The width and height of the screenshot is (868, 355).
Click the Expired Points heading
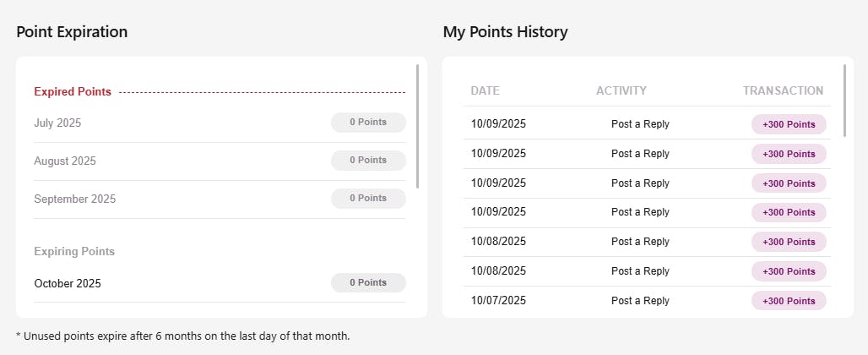(x=73, y=92)
